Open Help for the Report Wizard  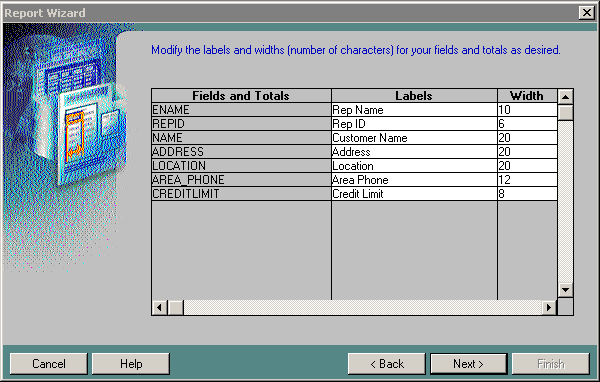(x=131, y=364)
